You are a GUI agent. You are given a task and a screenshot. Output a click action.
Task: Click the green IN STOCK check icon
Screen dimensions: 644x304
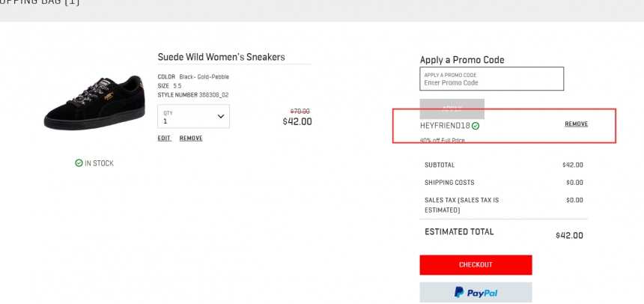coord(79,163)
